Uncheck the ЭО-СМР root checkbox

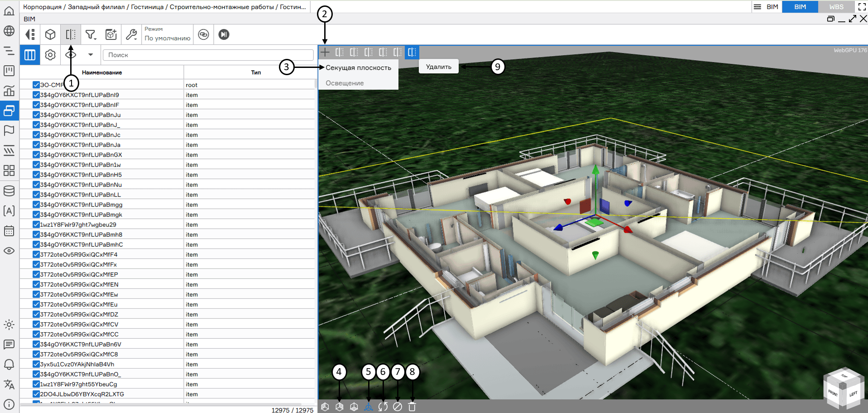[36, 85]
